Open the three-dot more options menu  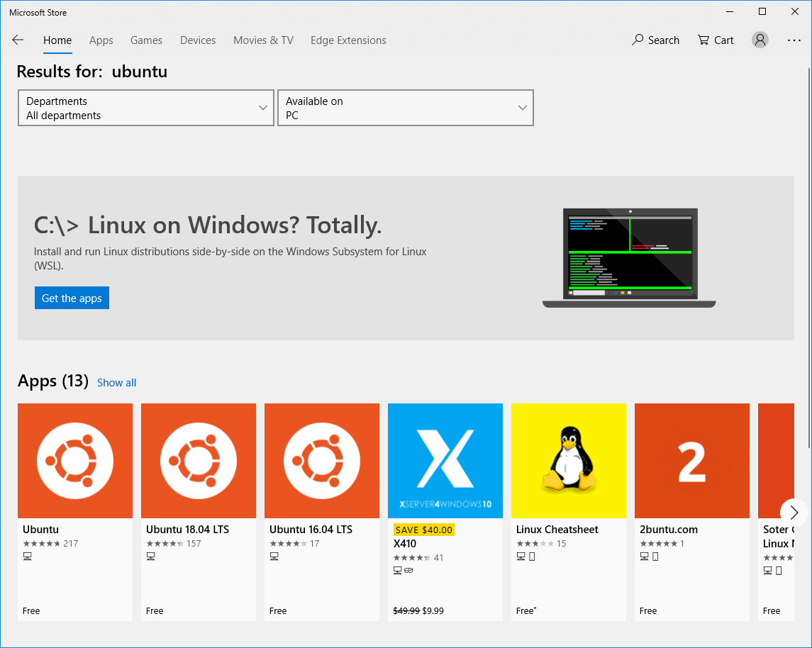(x=794, y=40)
